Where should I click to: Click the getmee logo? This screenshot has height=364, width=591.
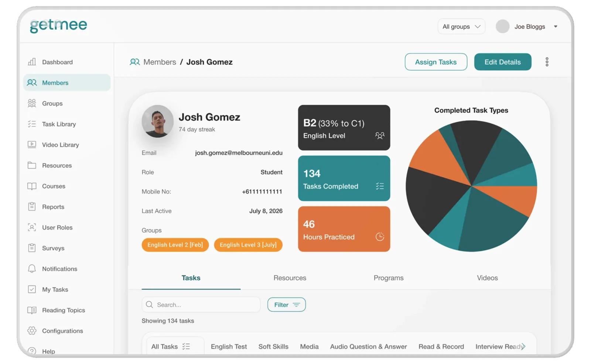[x=58, y=25]
